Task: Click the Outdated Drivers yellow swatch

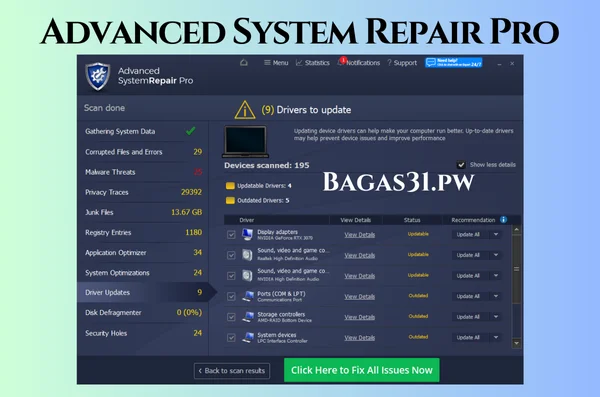Action: coord(230,200)
